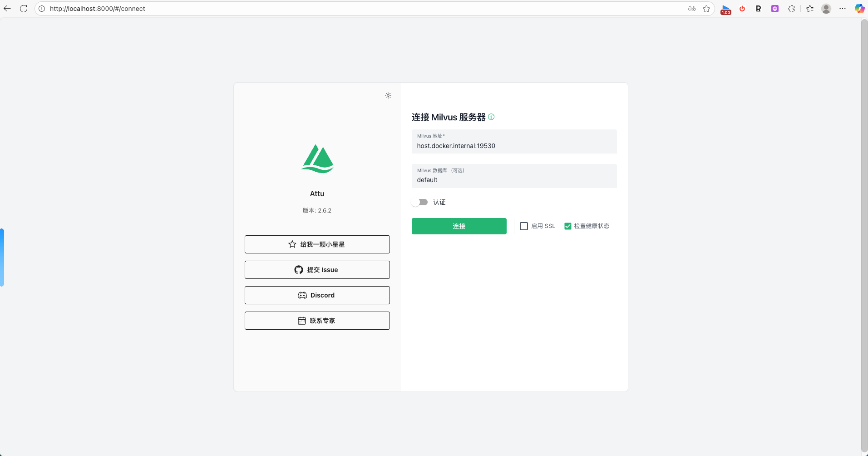Click the Milvus 数据库 default field
Screen dimensions: 868x456
pyautogui.click(x=514, y=180)
